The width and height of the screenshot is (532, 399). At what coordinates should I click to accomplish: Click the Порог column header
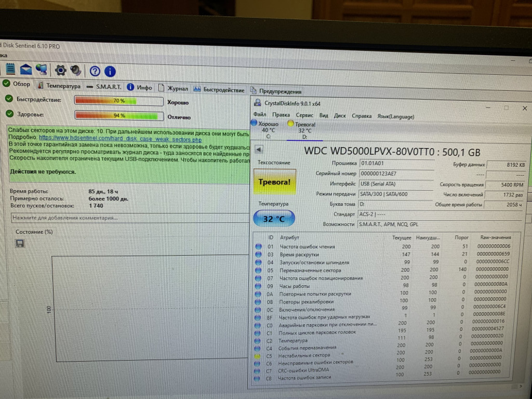click(461, 237)
